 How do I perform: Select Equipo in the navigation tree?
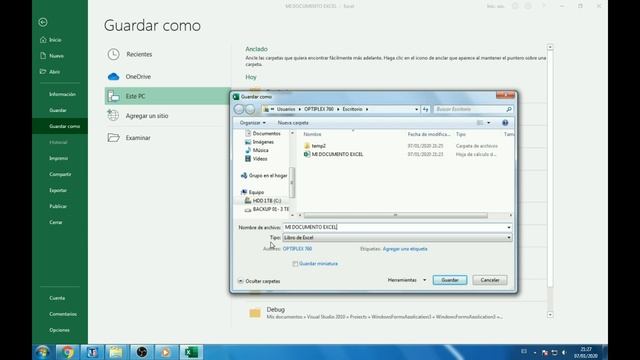click(x=252, y=192)
